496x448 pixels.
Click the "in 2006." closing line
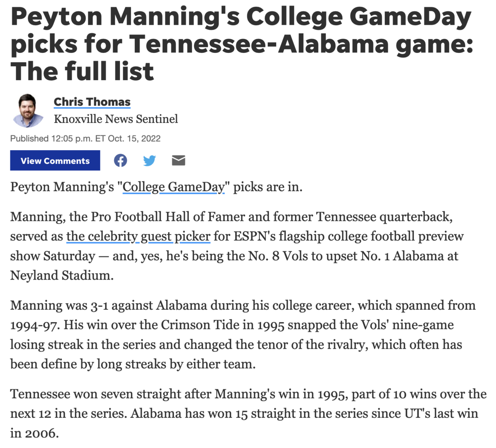coord(35,433)
